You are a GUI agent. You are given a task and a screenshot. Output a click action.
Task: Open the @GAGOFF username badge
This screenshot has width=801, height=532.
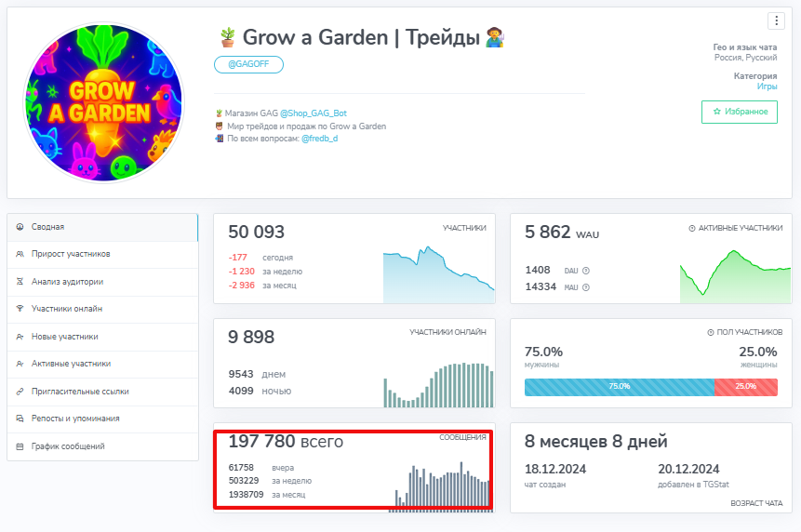[248, 65]
